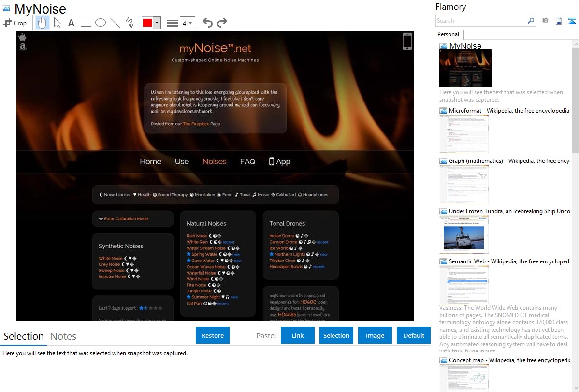
Task: Switch to the Notes tab
Action: point(63,336)
